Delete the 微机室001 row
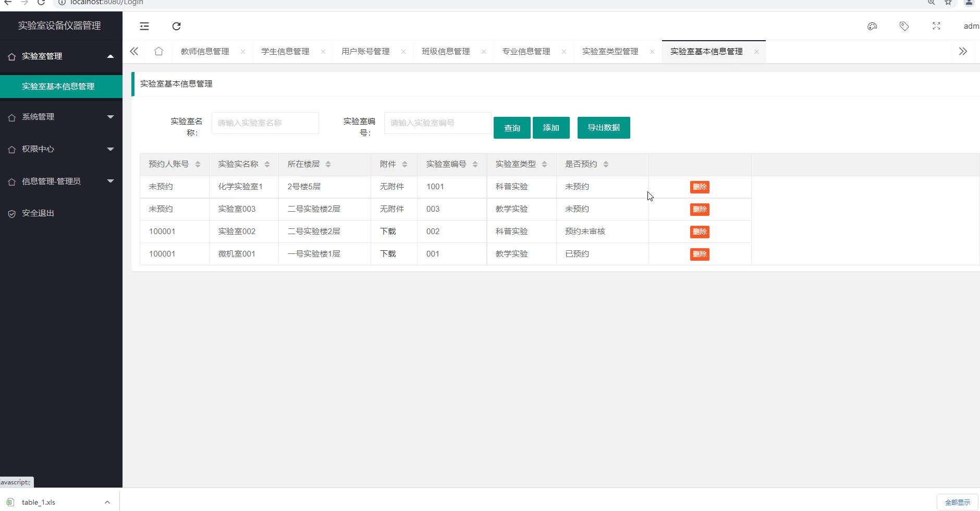Screen dimensions: 980x511 (700, 254)
